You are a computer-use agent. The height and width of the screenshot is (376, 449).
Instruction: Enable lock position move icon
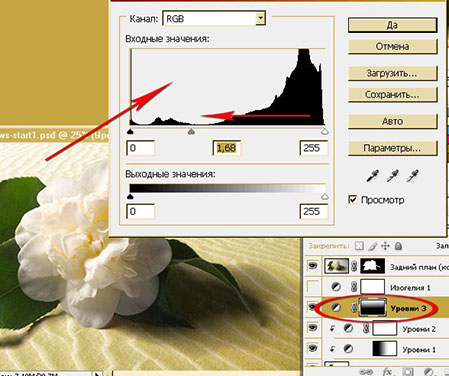[x=385, y=246]
